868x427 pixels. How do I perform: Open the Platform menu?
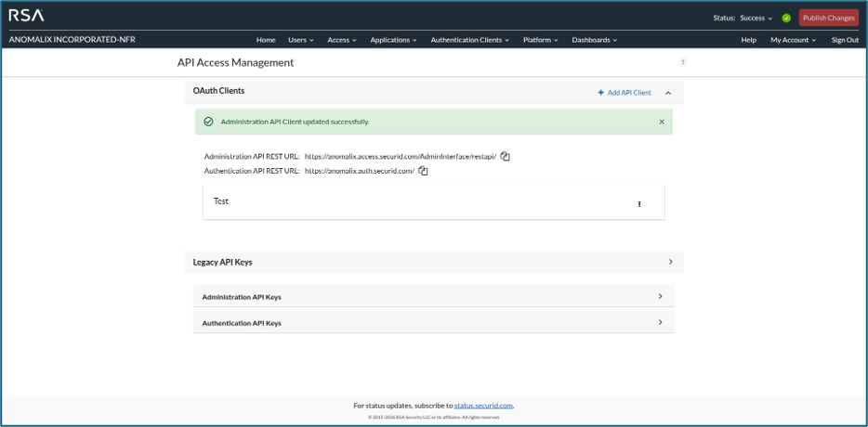pos(540,40)
